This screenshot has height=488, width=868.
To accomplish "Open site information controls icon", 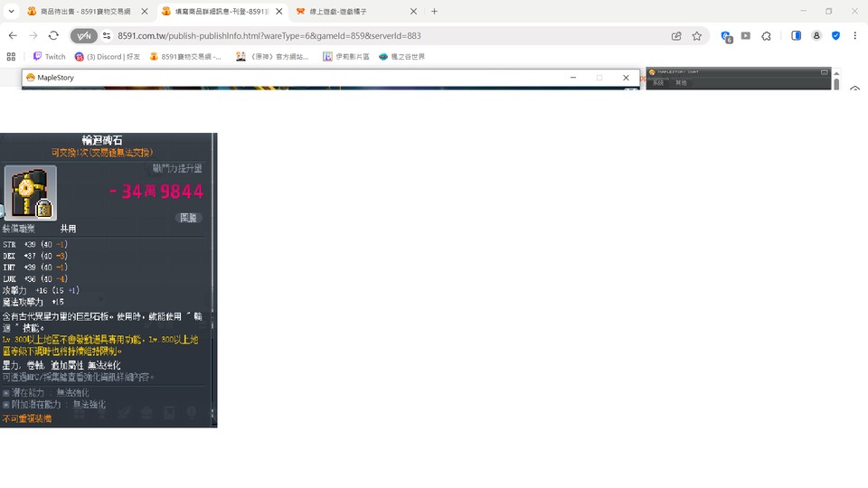I will (107, 36).
